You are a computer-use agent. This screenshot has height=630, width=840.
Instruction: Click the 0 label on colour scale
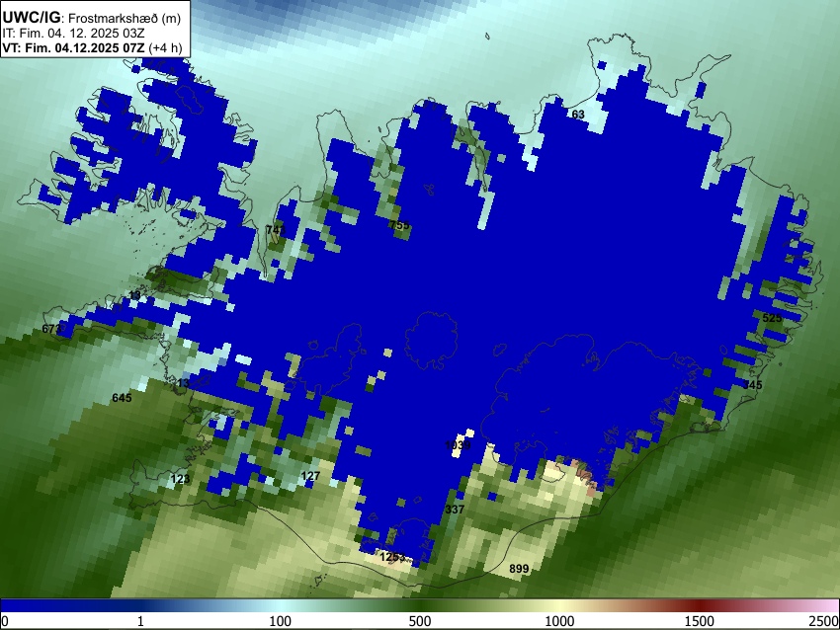pos(5,621)
